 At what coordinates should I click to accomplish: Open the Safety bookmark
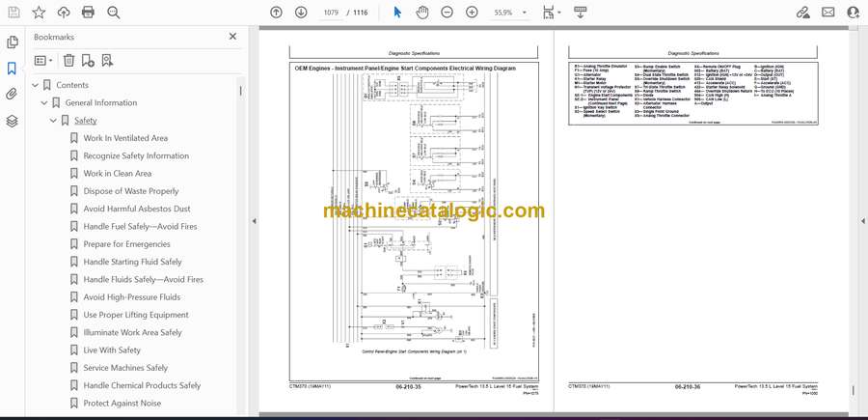point(85,121)
